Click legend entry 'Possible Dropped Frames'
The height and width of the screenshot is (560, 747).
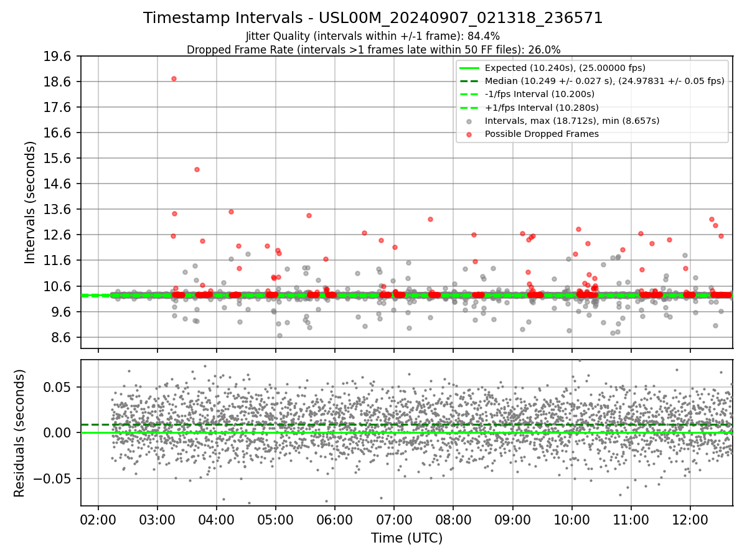pyautogui.click(x=542, y=134)
